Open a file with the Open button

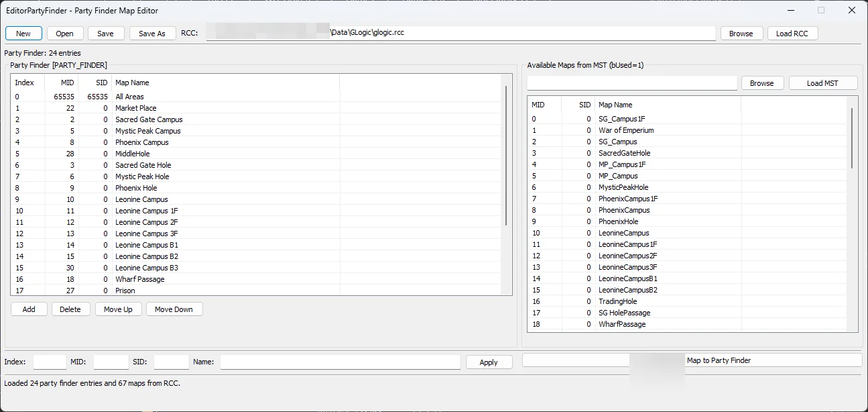click(65, 34)
